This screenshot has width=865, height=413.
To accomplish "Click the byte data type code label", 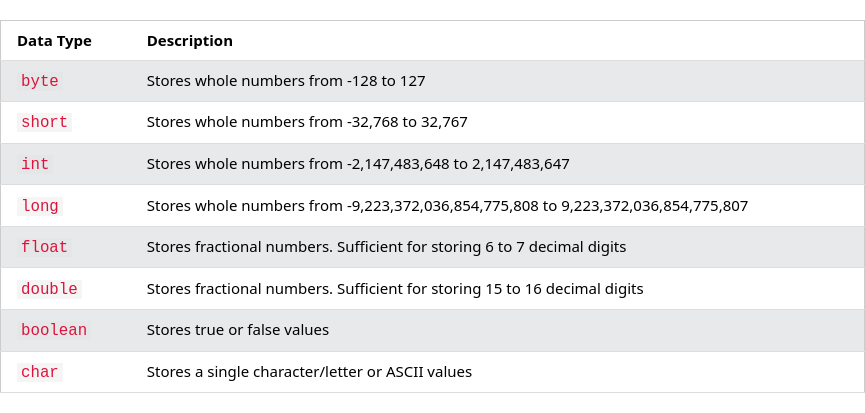I will pos(40,81).
